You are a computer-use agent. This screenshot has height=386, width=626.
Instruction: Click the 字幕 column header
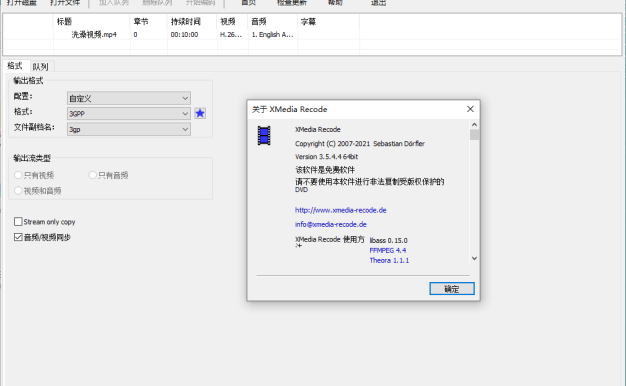(x=328, y=22)
